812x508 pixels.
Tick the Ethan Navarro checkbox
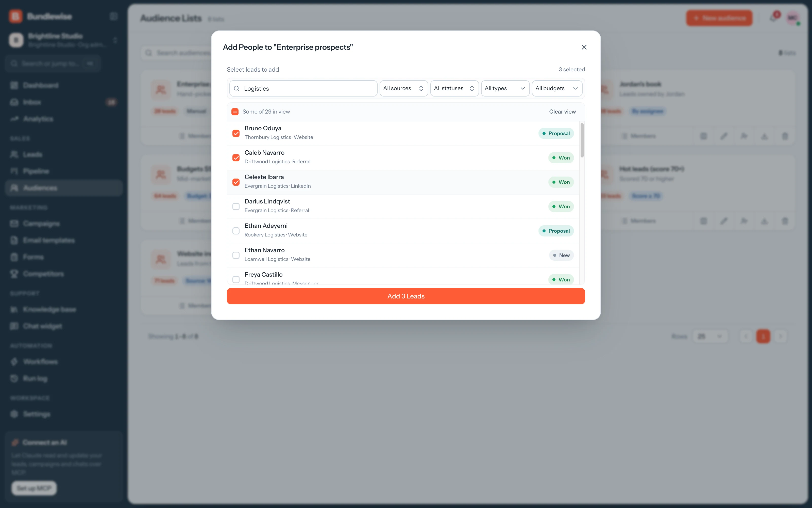(x=236, y=255)
